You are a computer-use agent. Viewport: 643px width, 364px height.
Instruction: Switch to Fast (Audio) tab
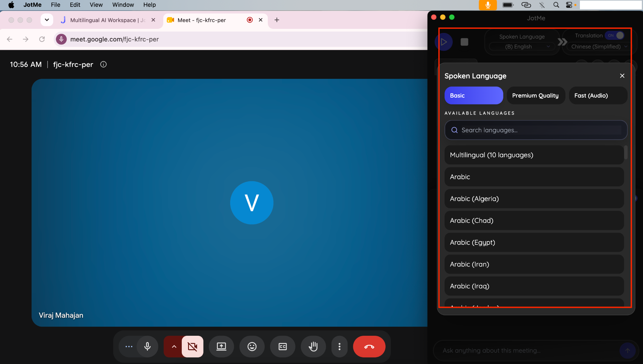[x=598, y=95]
